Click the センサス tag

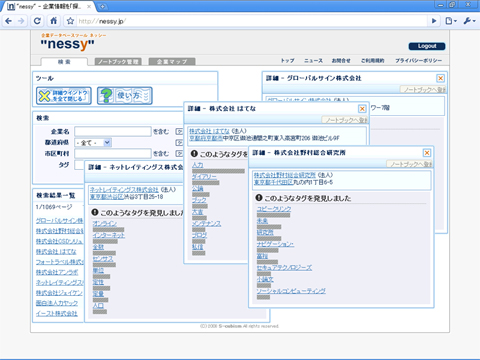[103, 259]
